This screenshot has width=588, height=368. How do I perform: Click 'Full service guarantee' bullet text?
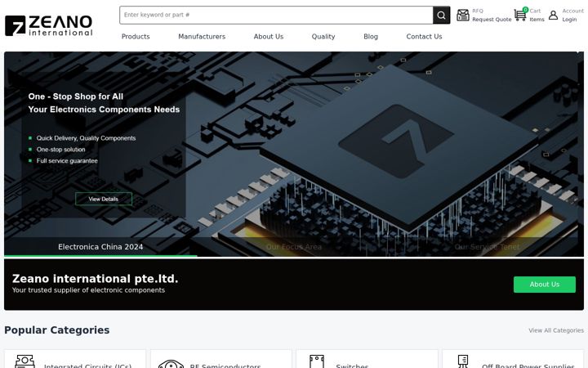[x=67, y=161]
